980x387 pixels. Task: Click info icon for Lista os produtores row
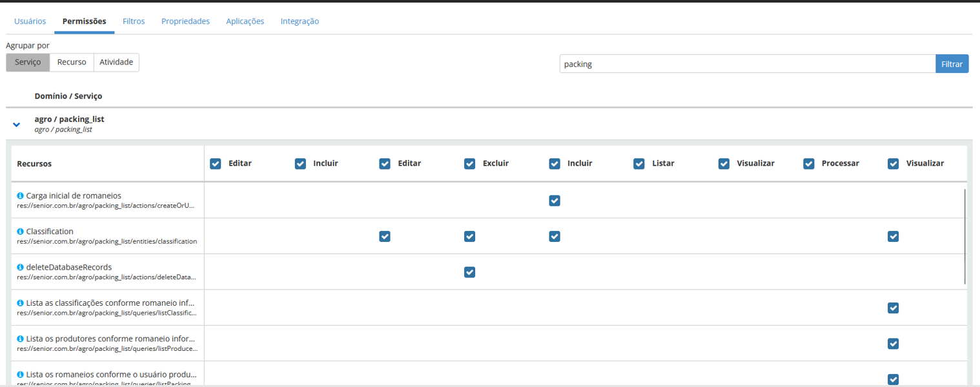pyautogui.click(x=21, y=339)
